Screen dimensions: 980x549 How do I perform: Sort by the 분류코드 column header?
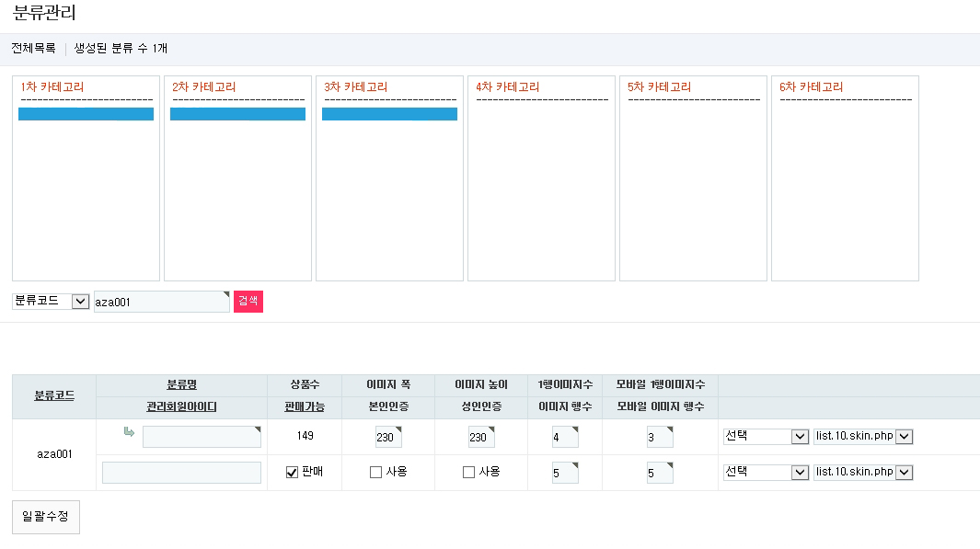[x=54, y=396]
